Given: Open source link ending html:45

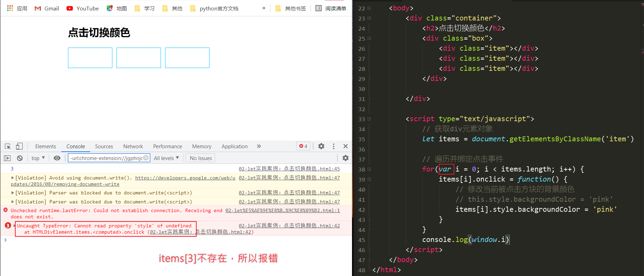Looking at the screenshot, I should pos(289,169).
